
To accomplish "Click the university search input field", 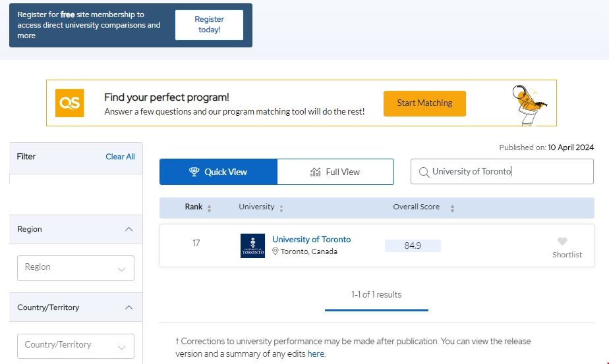I will click(x=507, y=172).
